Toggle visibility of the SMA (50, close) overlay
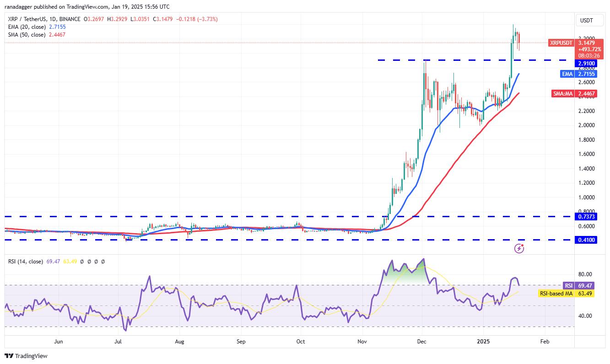This screenshot has width=610, height=364. pos(27,34)
